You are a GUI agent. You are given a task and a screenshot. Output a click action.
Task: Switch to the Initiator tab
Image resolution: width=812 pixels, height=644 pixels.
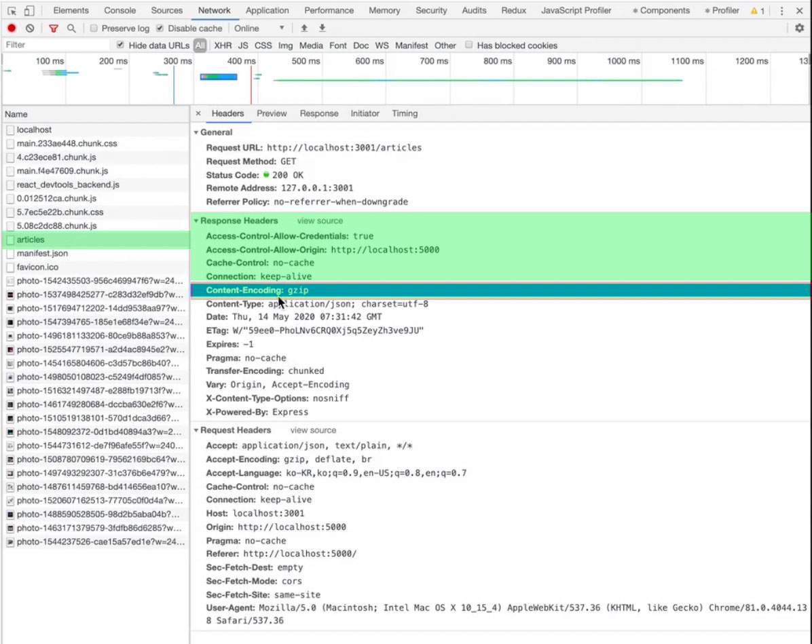tap(365, 113)
